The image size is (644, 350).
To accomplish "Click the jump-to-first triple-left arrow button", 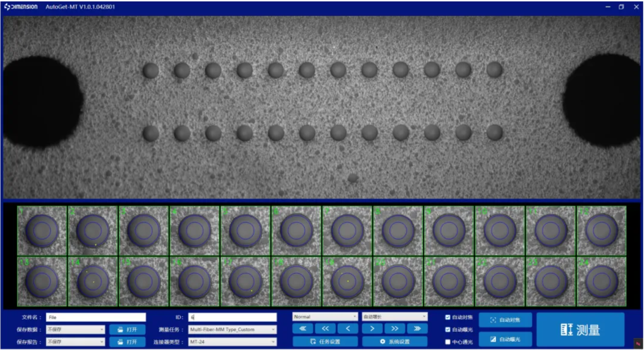I will click(303, 328).
